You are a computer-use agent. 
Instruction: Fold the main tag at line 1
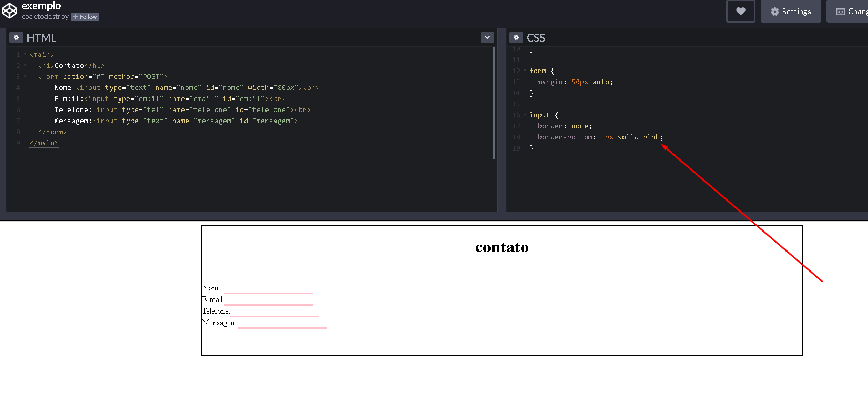click(25, 54)
